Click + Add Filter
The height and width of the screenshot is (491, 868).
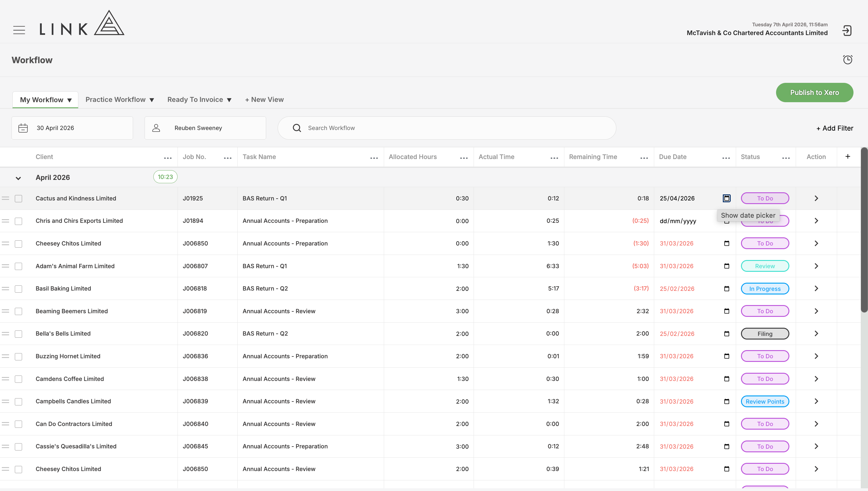click(x=835, y=128)
